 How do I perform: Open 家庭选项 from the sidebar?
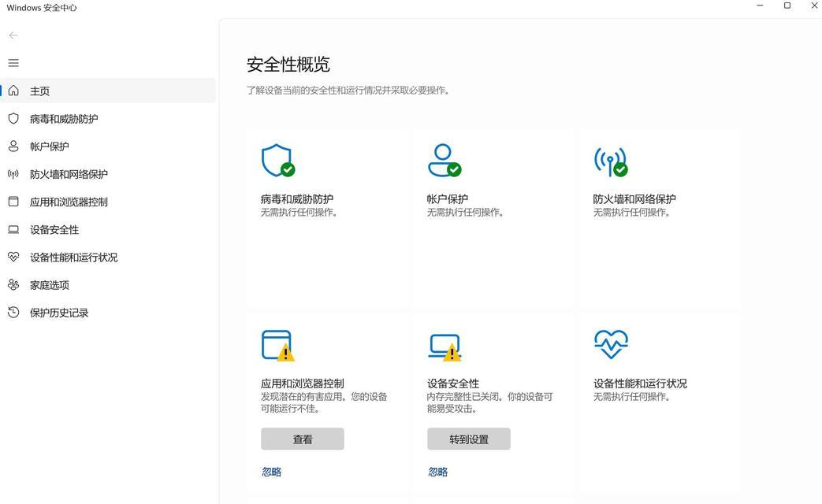coord(108,285)
